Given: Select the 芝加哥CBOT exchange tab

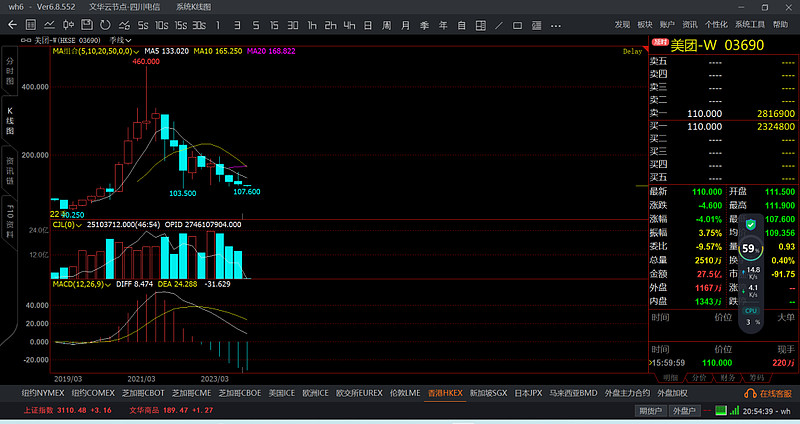Looking at the screenshot, I should pos(143,393).
